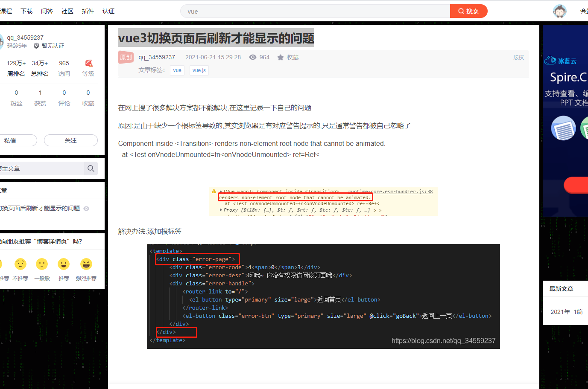
Task: Click the publish date 2021-06-21 15:29:28
Action: 213,57
